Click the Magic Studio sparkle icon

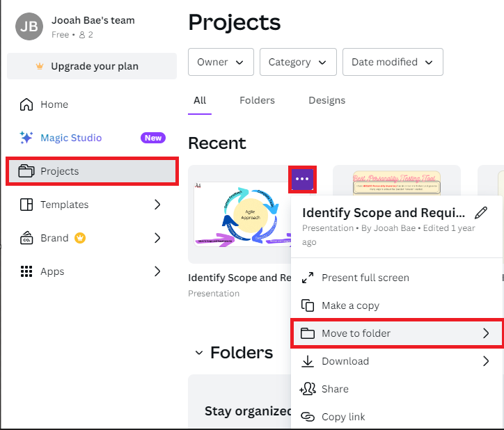click(x=26, y=138)
